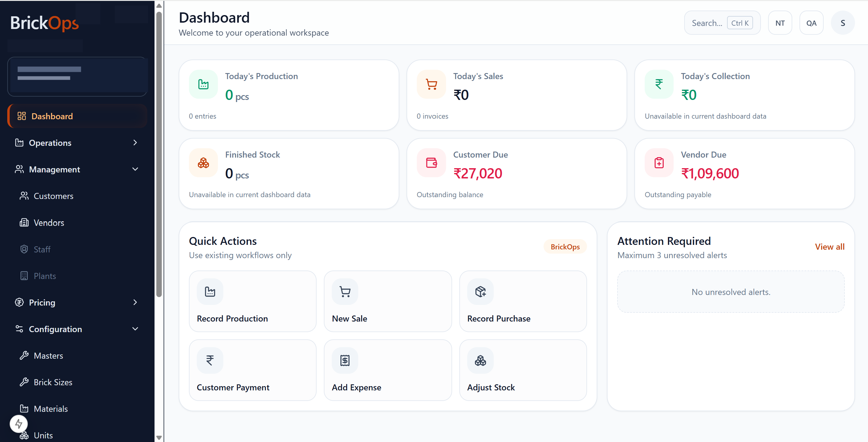Click the Record Purchase package icon
868x442 pixels.
pos(480,292)
